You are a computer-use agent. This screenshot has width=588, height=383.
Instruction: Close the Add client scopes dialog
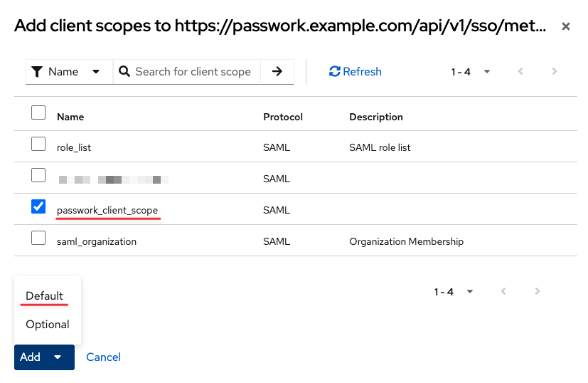(x=566, y=27)
